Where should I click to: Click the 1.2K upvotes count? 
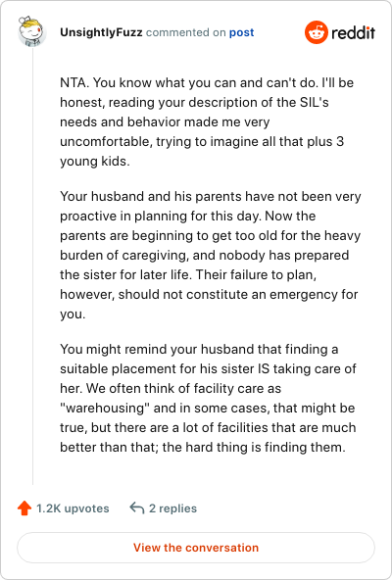coord(73,508)
